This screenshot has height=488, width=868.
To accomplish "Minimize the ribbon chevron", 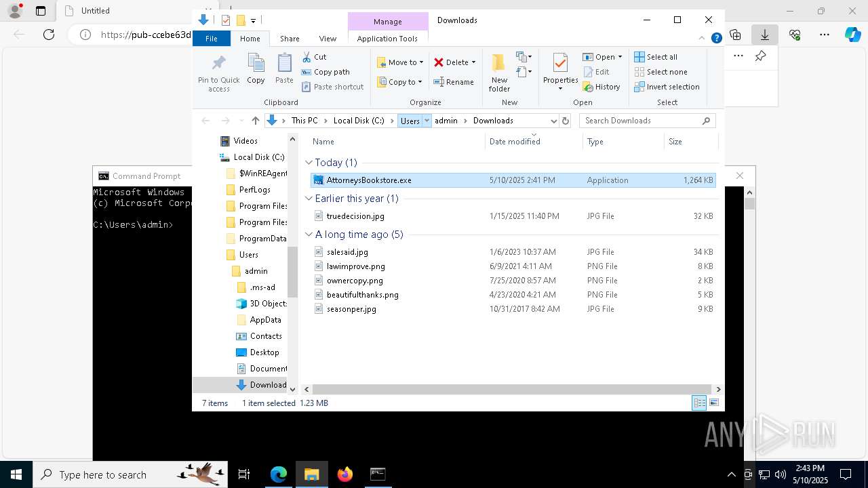I will pyautogui.click(x=702, y=39).
